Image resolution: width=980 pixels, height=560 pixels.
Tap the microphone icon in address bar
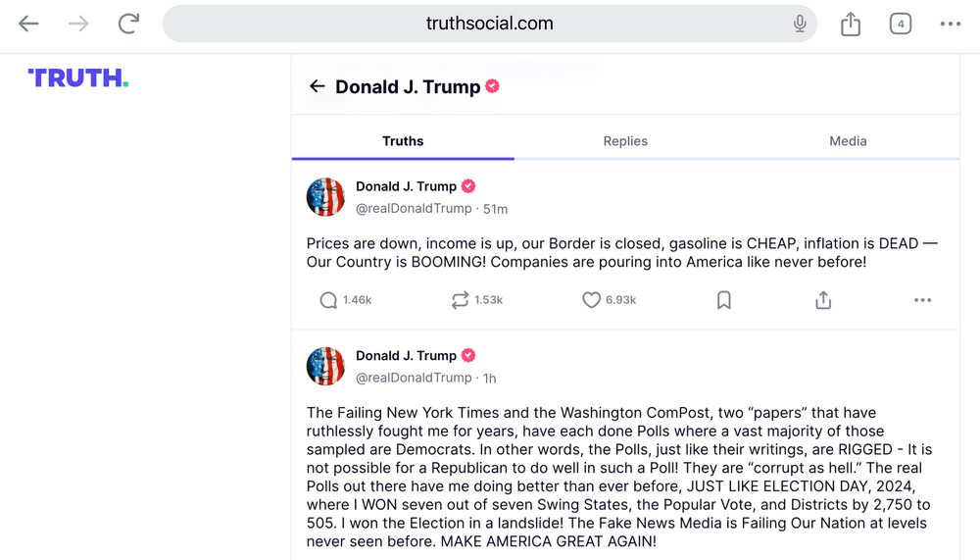[800, 25]
